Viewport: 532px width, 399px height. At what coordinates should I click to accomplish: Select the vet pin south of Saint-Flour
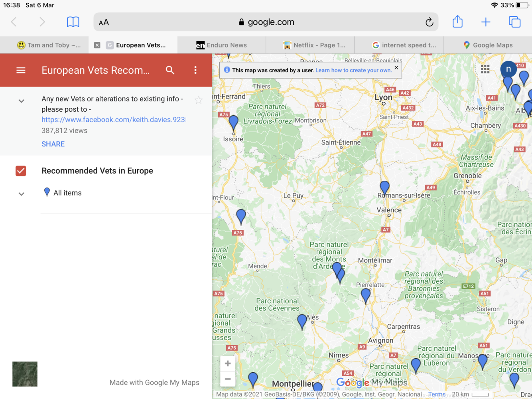point(241,216)
